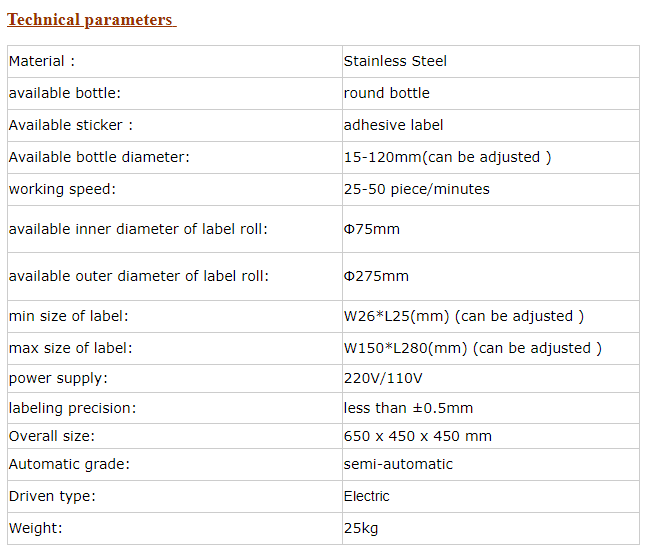Select the "220V/110V" power supply value
Image resolution: width=651 pixels, height=553 pixels.
(383, 378)
